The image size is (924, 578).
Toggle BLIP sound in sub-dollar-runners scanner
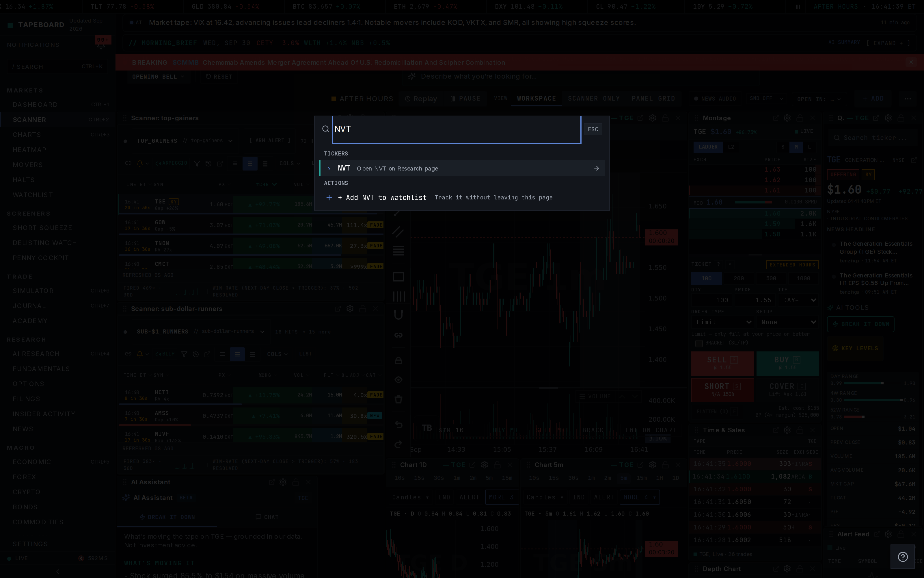pyautogui.click(x=165, y=354)
